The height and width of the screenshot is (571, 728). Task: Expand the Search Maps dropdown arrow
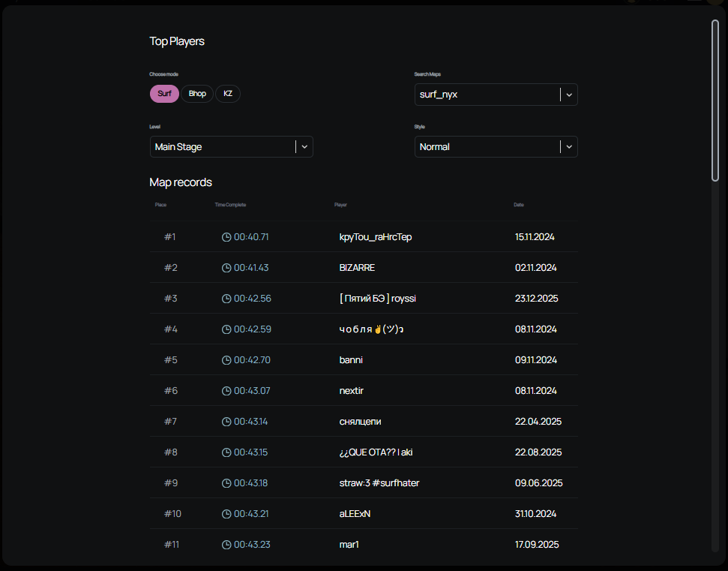(569, 95)
